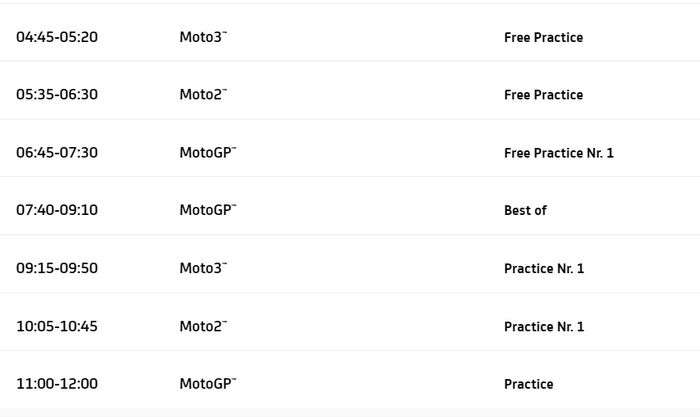Click the 07:40-09:10 time slot
Image resolution: width=700 pixels, height=417 pixels.
click(x=57, y=211)
